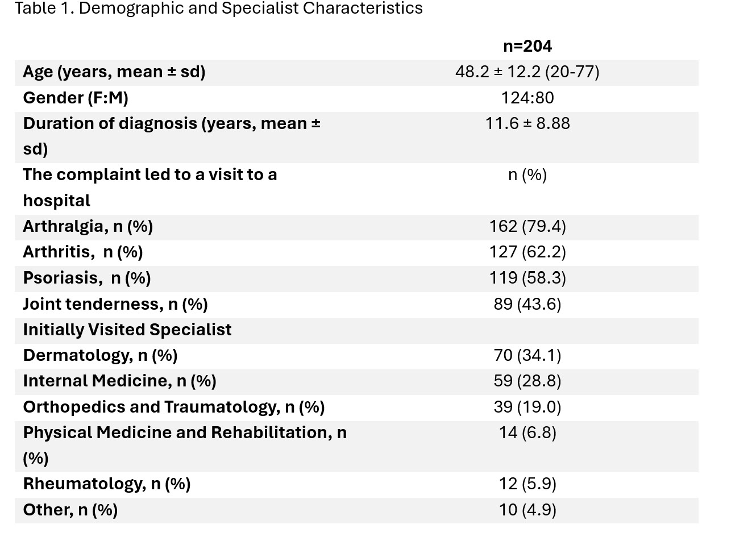Select the 'Arthralgia, n (%)' row label

tap(88, 226)
